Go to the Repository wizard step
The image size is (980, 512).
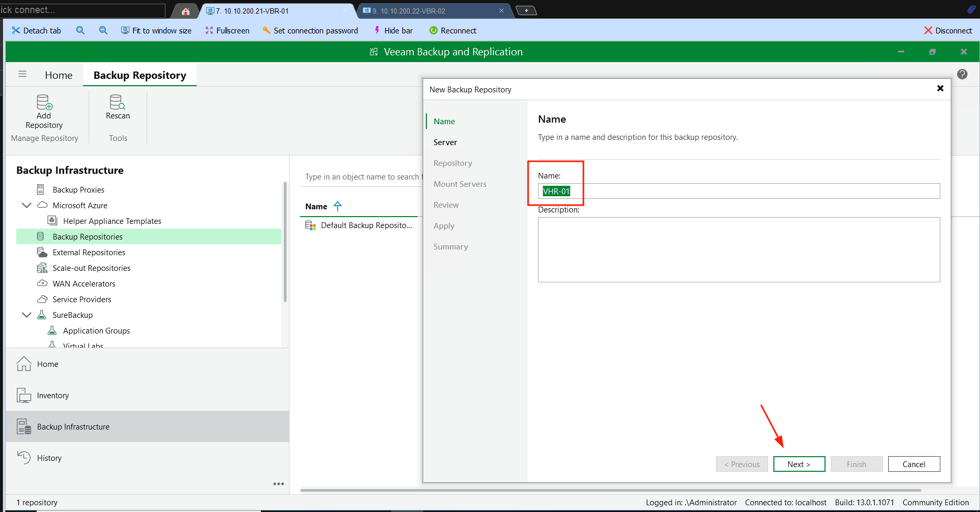click(452, 163)
